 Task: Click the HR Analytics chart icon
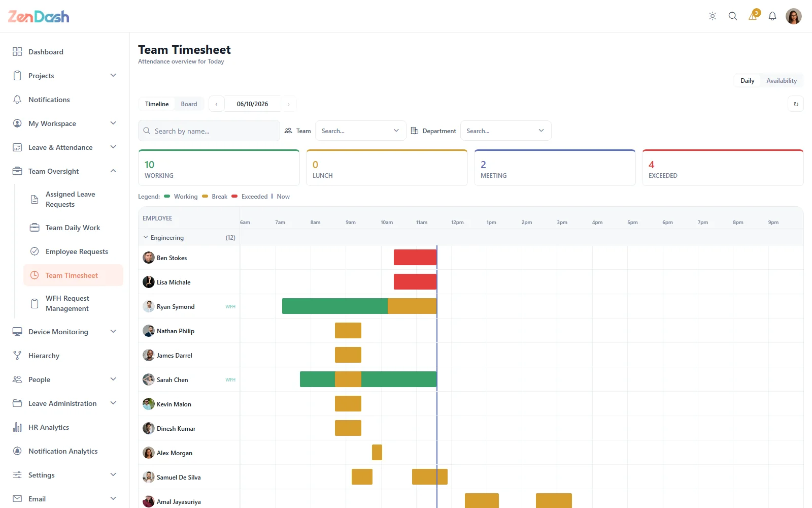tap(17, 427)
